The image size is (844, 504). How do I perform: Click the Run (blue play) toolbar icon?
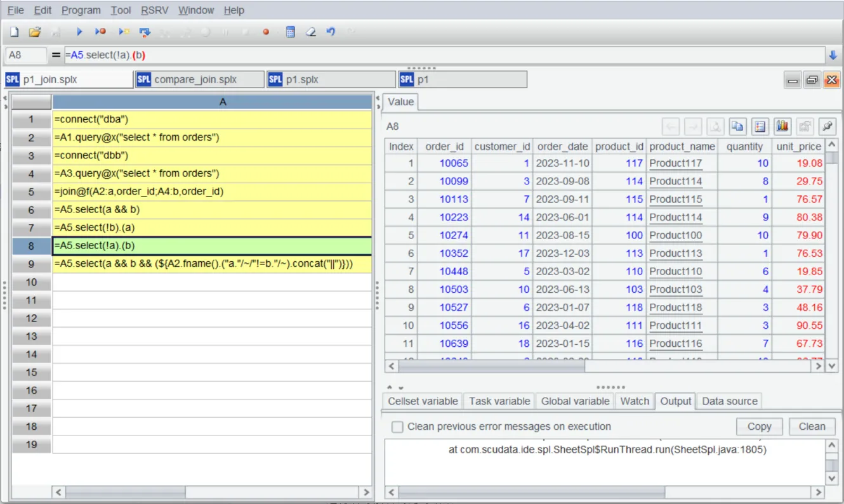79,32
